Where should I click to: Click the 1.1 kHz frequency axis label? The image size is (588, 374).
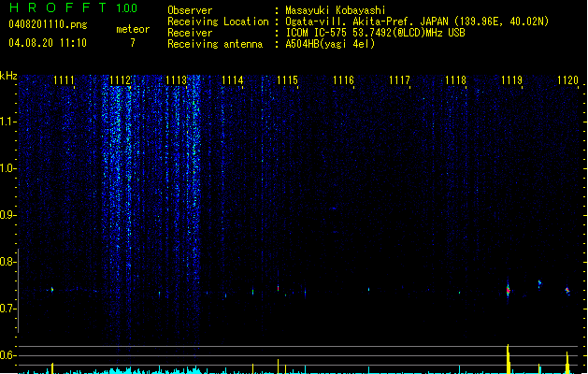[x=7, y=122]
